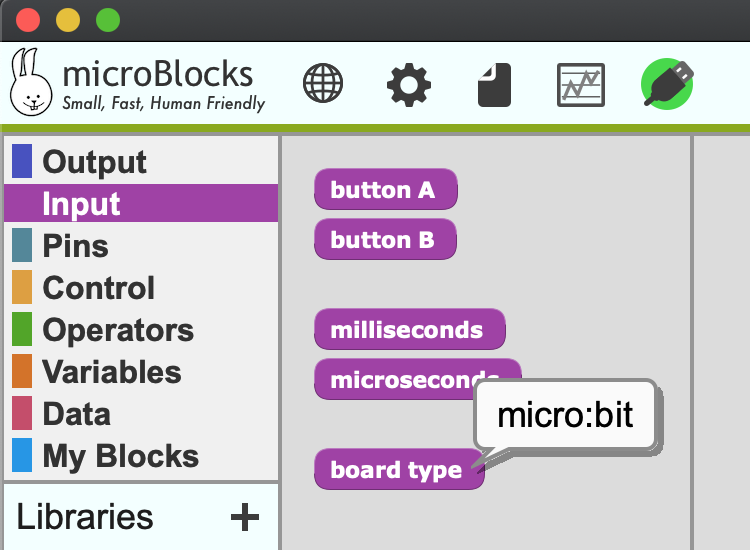Add a library with plus icon
The width and height of the screenshot is (750, 550).
[244, 517]
